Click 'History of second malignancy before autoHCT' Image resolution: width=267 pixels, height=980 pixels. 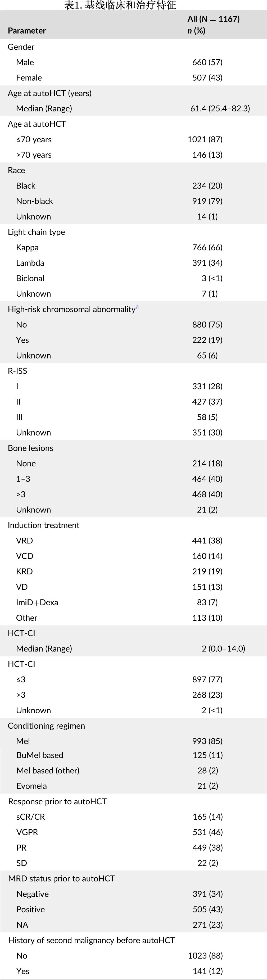(x=91, y=940)
